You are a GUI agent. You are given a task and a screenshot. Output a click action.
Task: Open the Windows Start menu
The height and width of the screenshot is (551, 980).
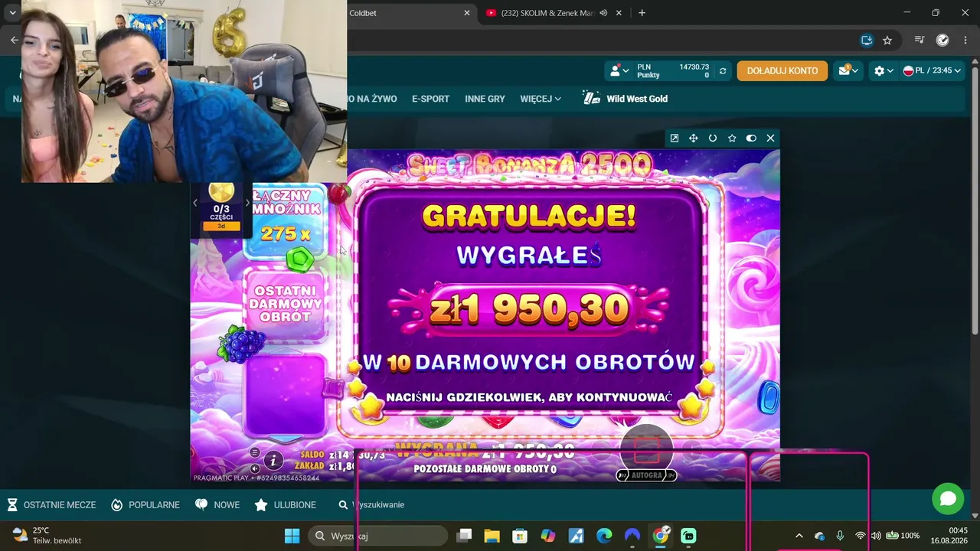(292, 536)
